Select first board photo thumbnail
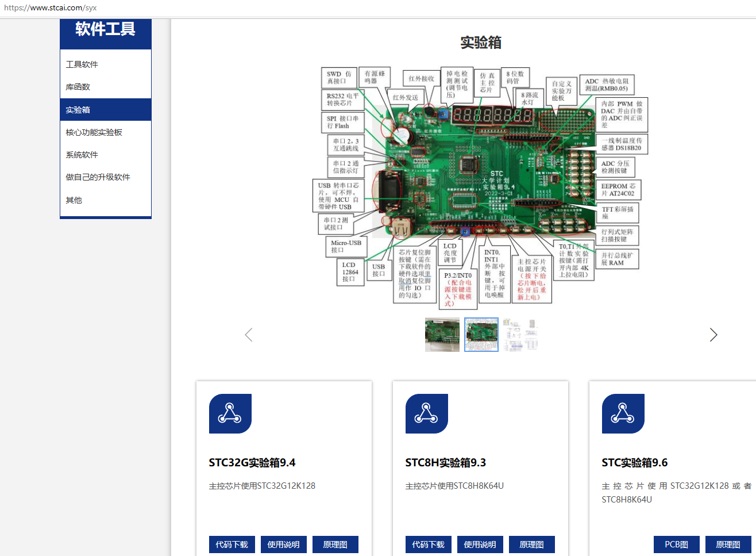Viewport: 756px width, 556px height. (x=442, y=335)
